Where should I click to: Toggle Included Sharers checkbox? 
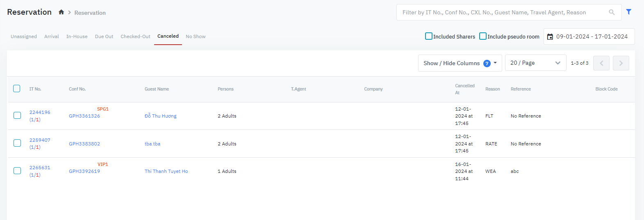pyautogui.click(x=429, y=36)
